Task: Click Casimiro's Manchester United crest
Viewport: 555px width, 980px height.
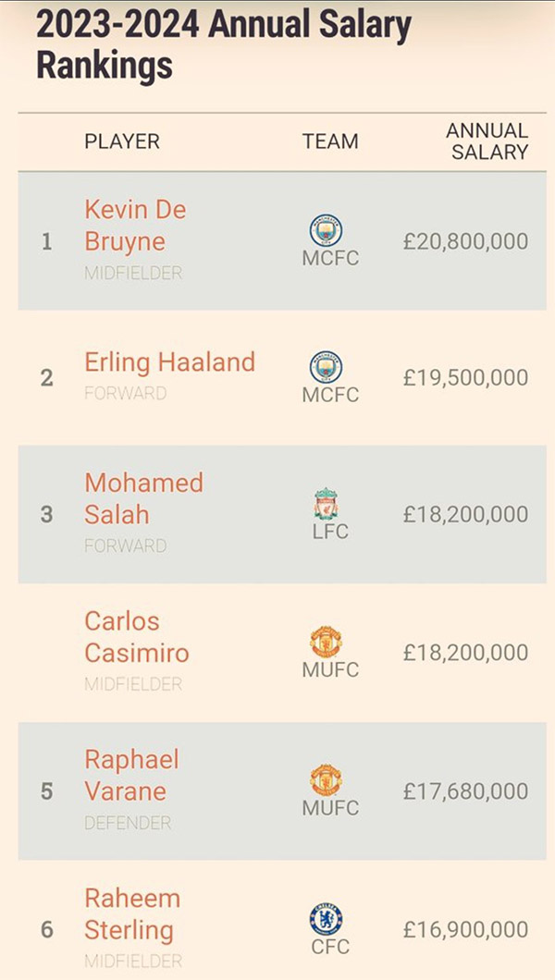Action: tap(326, 642)
